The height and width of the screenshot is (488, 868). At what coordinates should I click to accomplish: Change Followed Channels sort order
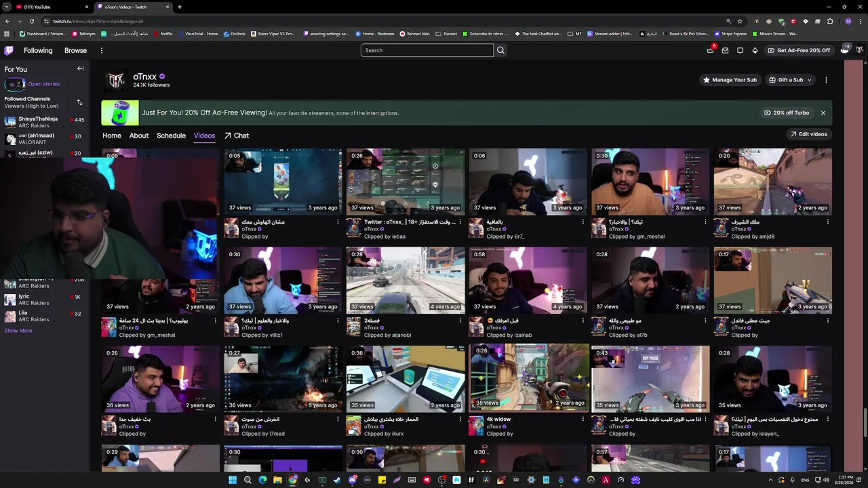click(79, 102)
